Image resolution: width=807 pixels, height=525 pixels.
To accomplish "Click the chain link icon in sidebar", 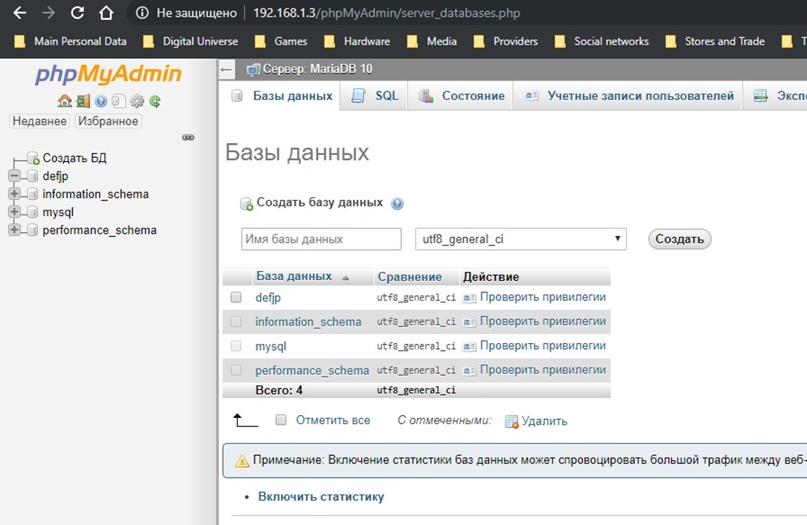I will [x=188, y=138].
